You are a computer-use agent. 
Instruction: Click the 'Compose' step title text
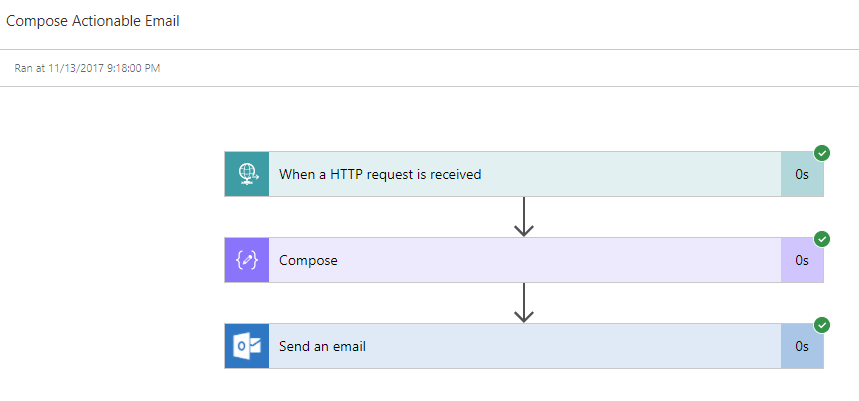point(308,260)
